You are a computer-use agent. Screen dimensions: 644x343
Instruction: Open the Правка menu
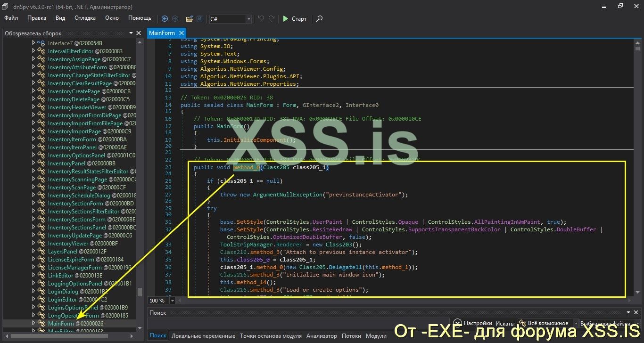point(37,18)
